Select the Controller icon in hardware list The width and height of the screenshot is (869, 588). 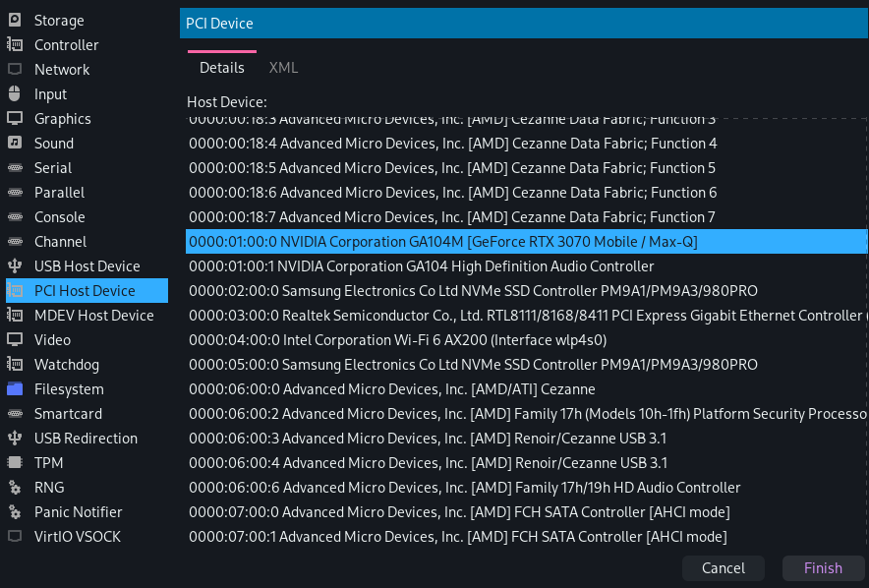(x=15, y=45)
